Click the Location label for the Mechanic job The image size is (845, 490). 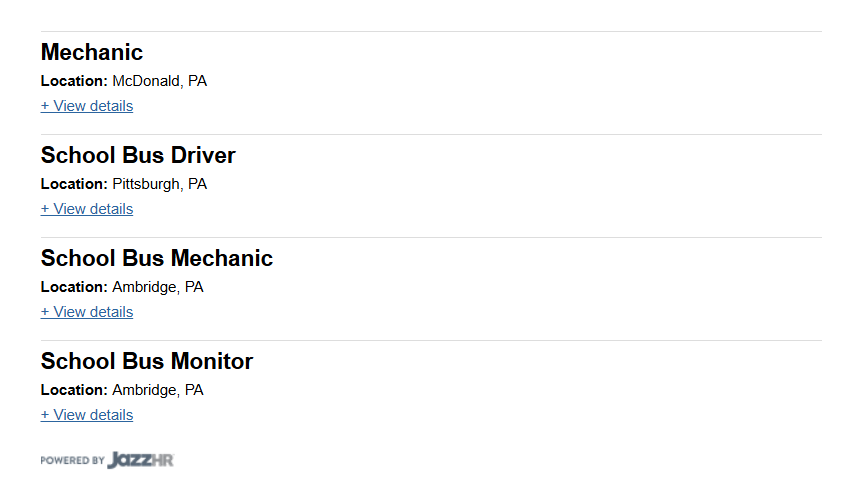pos(74,81)
